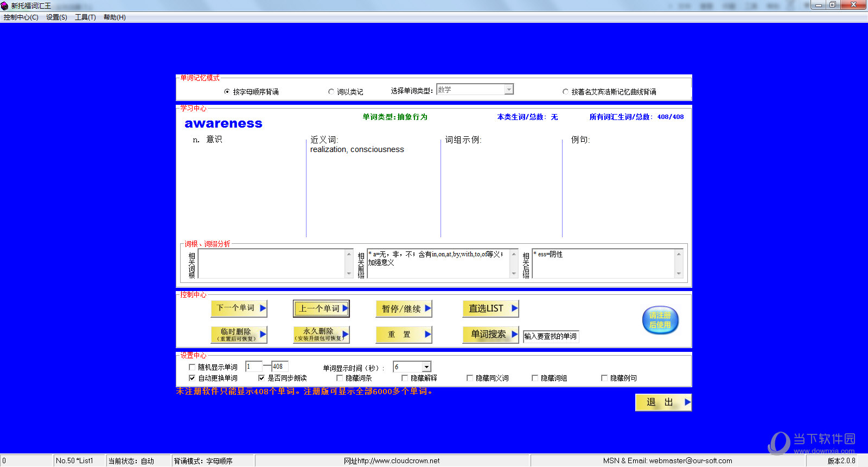Viewport: 868px width, 467px height.
Task: Click the 重置 button
Action: (x=404, y=335)
